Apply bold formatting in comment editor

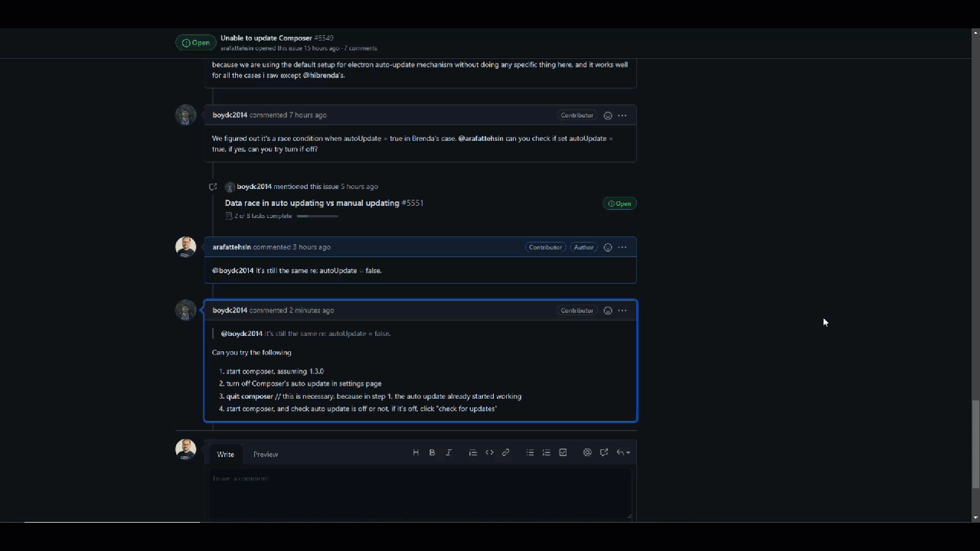[432, 453]
